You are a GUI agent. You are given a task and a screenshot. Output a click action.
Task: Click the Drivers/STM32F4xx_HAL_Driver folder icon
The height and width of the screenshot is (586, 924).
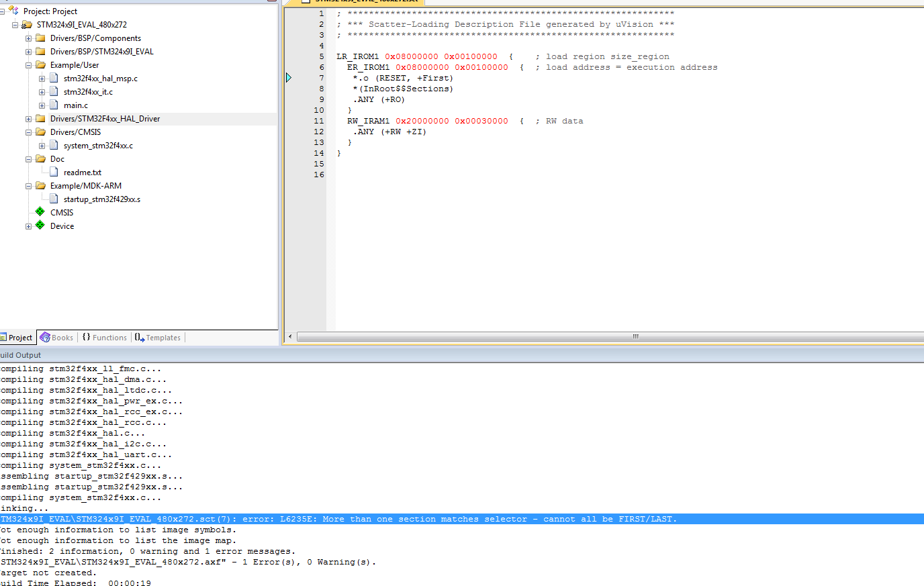coord(40,119)
